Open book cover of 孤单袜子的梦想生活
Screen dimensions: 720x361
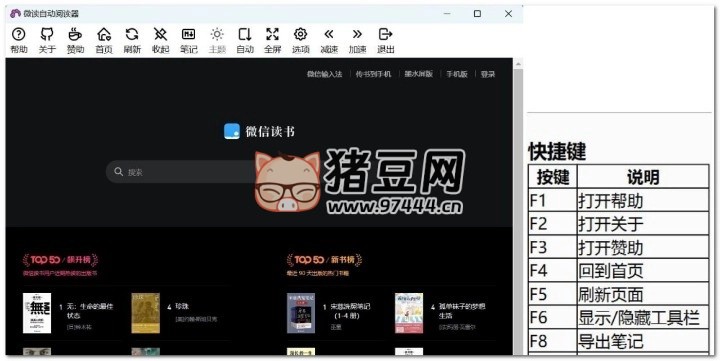[409, 313]
